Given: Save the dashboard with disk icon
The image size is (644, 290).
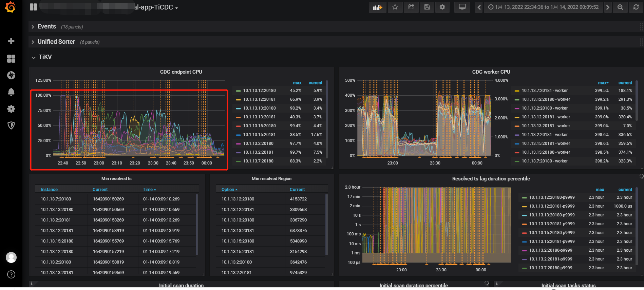Looking at the screenshot, I should click(x=427, y=7).
